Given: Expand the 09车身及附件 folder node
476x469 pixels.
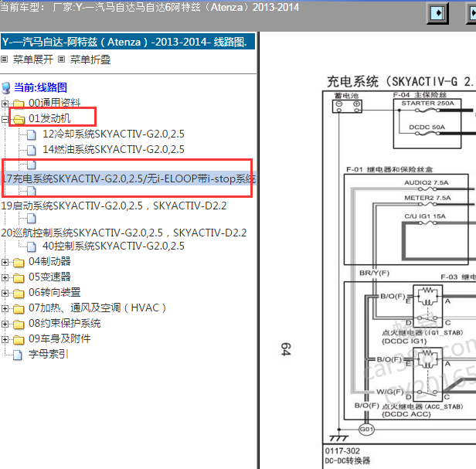Looking at the screenshot, I should 5,339.
